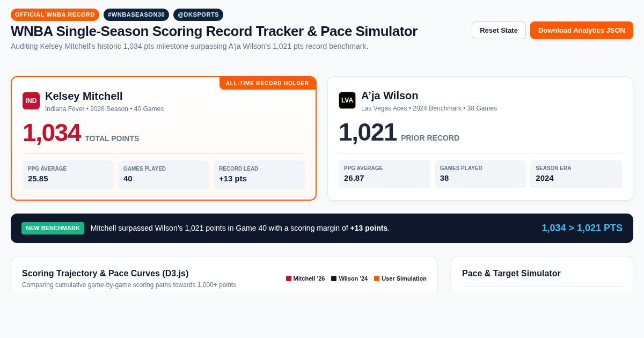
Task: Click the NEW BENCHMARK green badge
Action: [53, 228]
